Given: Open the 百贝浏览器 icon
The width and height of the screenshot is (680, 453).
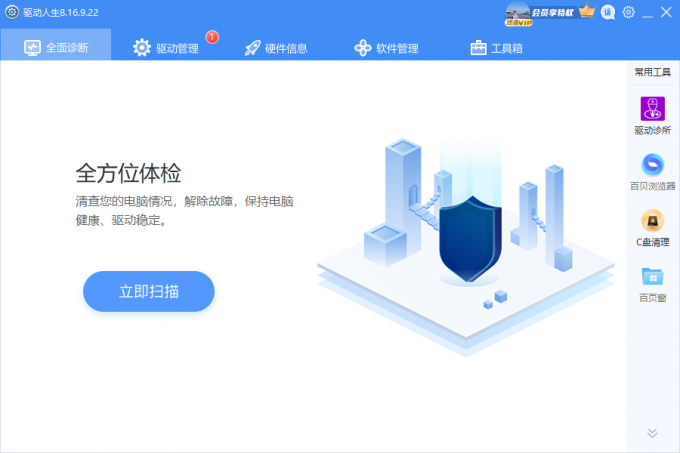Looking at the screenshot, I should click(x=652, y=165).
